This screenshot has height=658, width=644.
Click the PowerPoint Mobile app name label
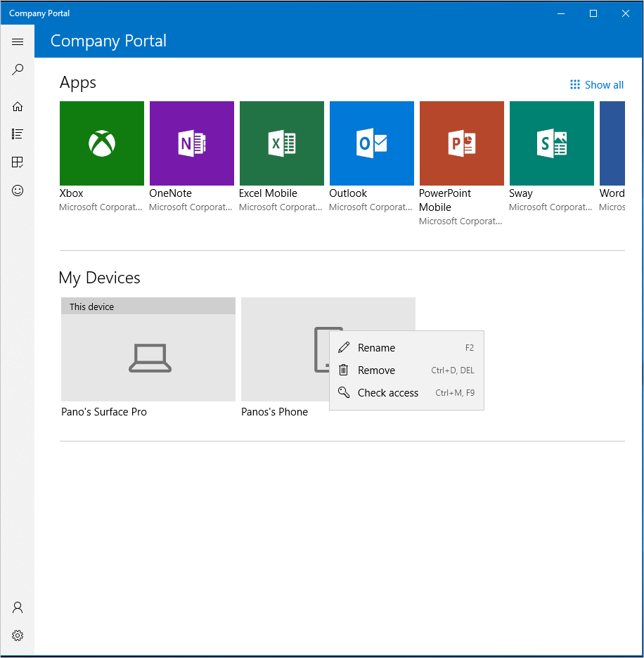[445, 200]
